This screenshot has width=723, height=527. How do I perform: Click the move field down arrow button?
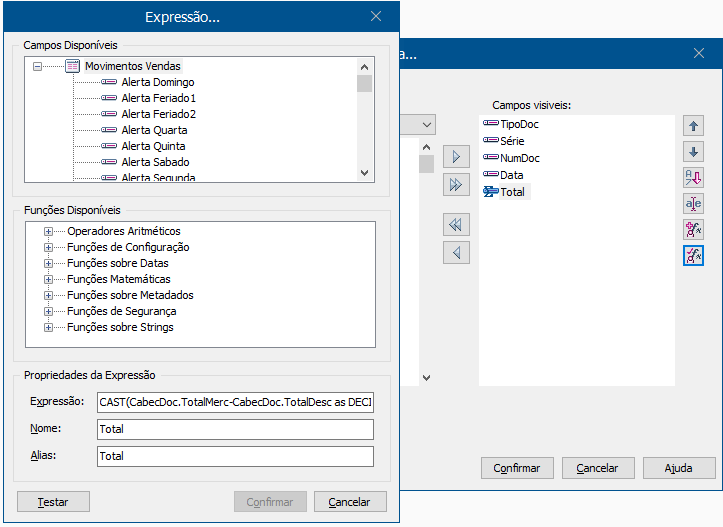tap(694, 152)
